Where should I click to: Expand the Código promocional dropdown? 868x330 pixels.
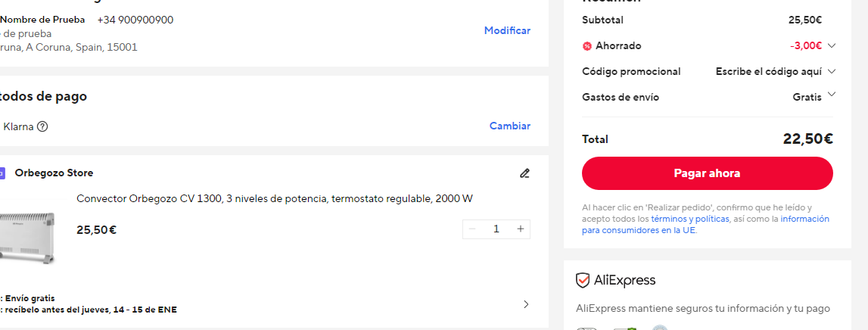tap(831, 71)
